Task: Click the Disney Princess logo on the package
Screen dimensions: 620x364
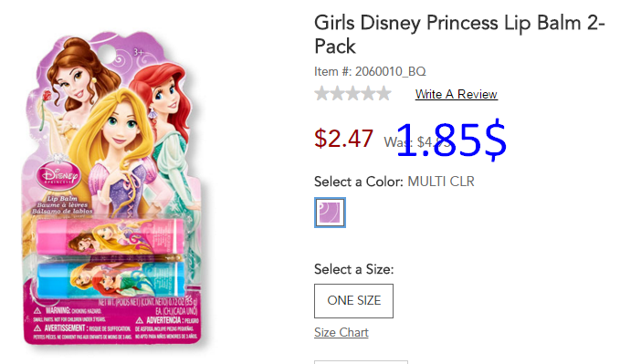Action: 59,175
